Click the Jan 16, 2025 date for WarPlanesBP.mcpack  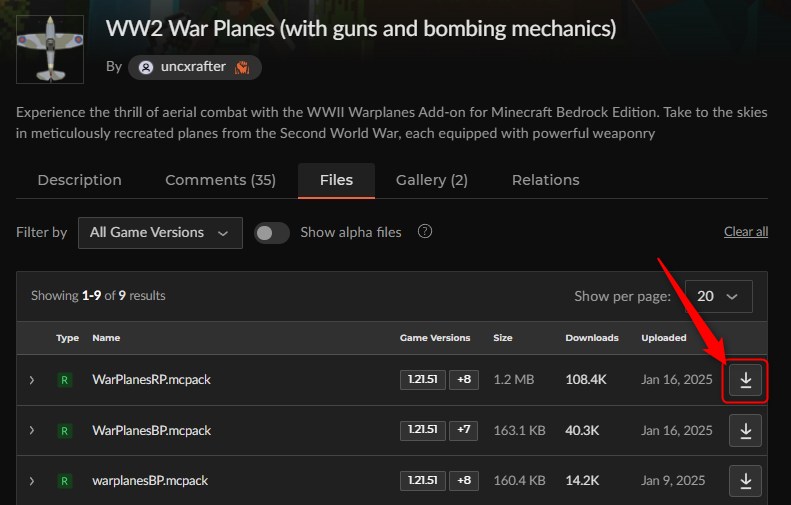point(676,431)
